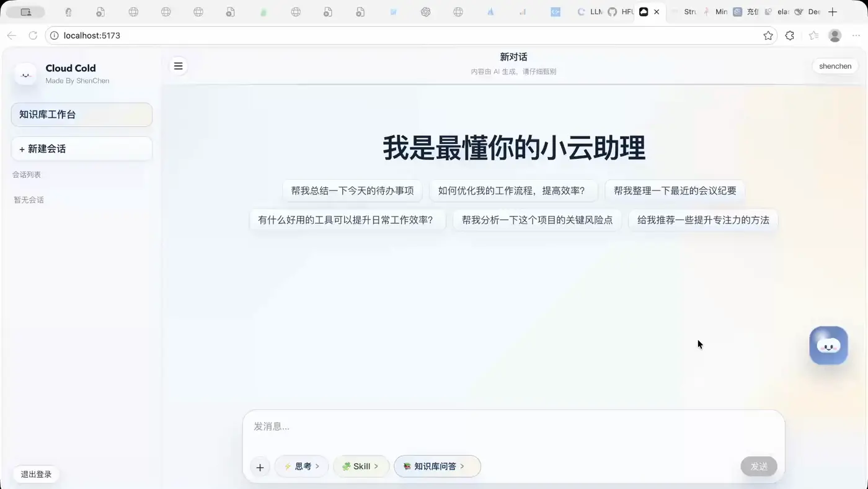Click the Cloud Cold smiley logo
868x489 pixels.
coord(25,74)
